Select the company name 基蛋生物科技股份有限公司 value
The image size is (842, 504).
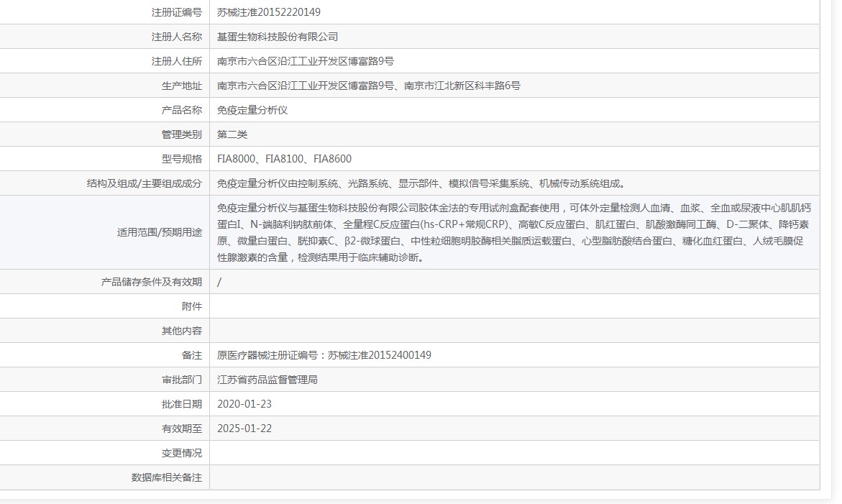click(x=278, y=37)
